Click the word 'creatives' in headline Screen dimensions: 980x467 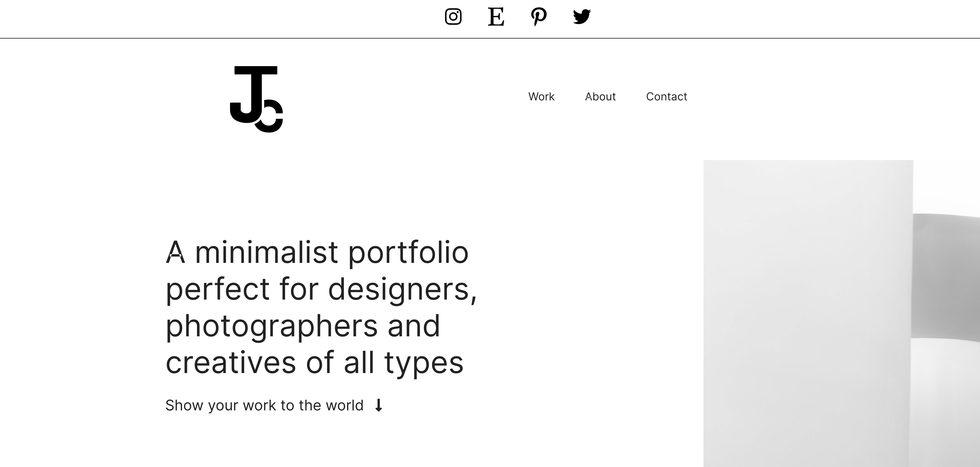tap(231, 362)
